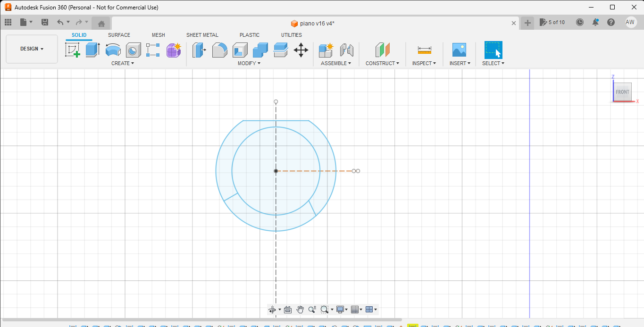The image size is (644, 327).
Task: Switch to the SURFACE tab
Action: 119,35
